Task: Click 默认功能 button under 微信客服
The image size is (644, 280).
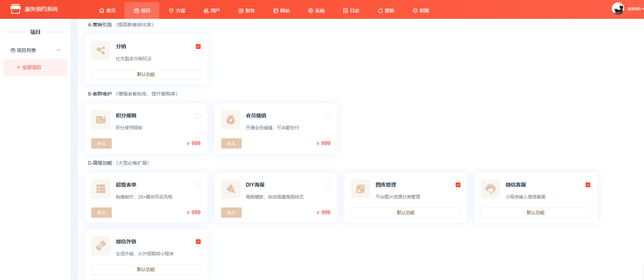Action: click(535, 213)
